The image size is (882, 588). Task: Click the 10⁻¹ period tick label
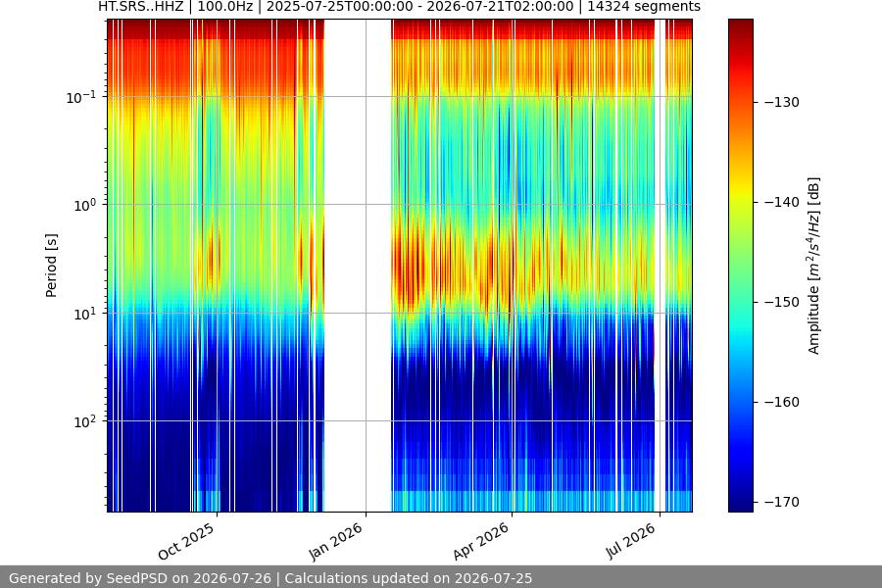coord(81,97)
